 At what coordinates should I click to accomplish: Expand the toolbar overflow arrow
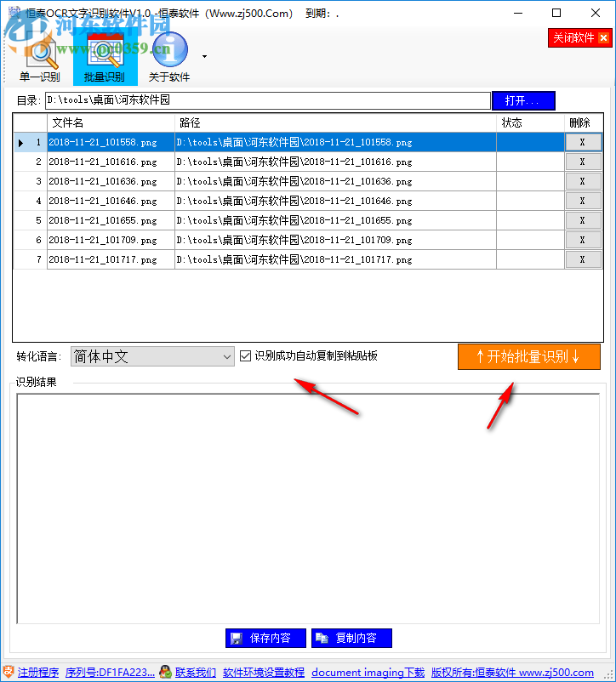pos(204,56)
